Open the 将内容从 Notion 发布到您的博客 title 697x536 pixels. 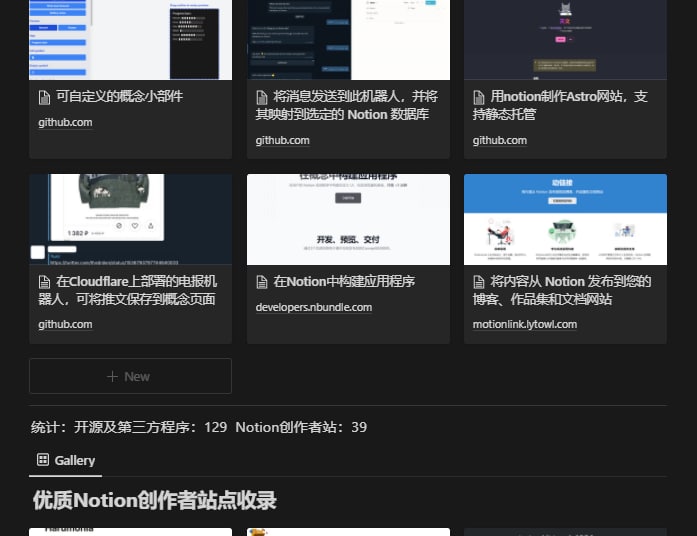click(x=562, y=290)
